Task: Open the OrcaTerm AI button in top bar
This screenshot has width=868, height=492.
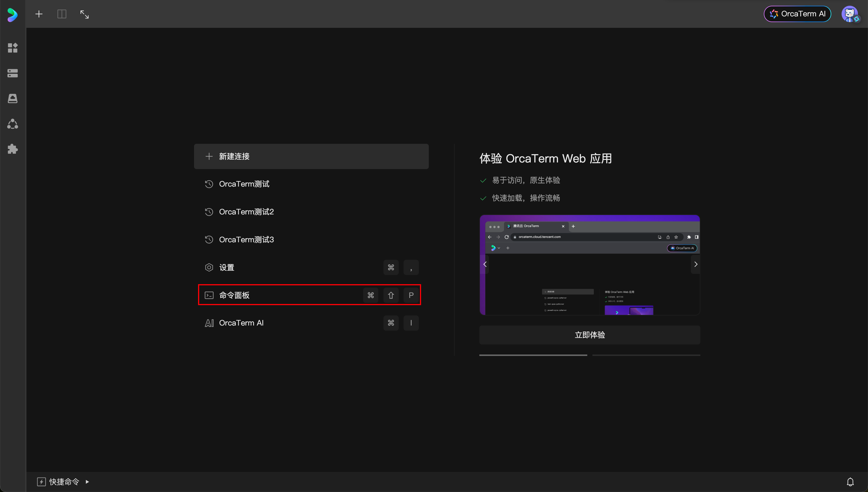Action: [x=797, y=14]
